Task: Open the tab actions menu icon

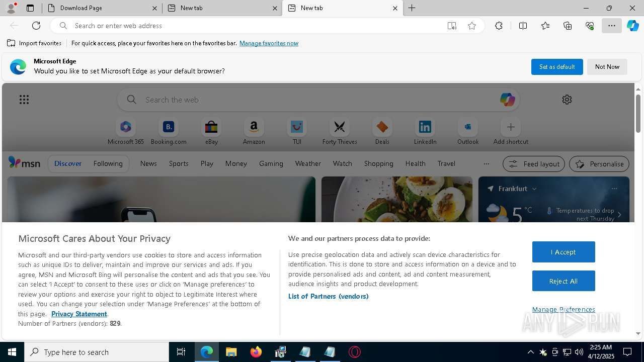Action: 30,8
